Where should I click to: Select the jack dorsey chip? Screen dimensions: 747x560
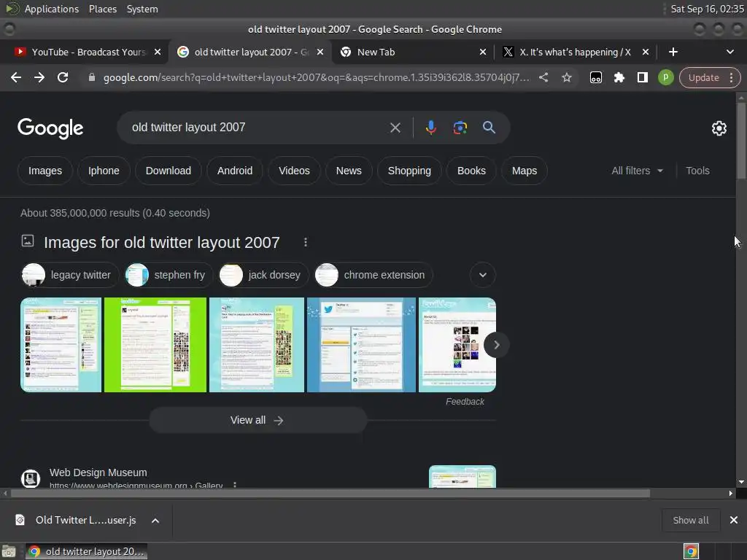pos(263,275)
